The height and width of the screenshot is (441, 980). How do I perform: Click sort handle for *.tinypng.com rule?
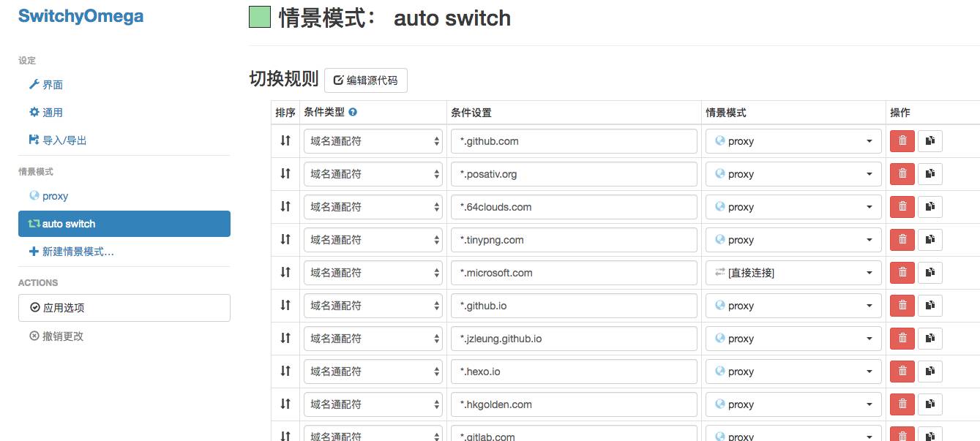point(285,239)
